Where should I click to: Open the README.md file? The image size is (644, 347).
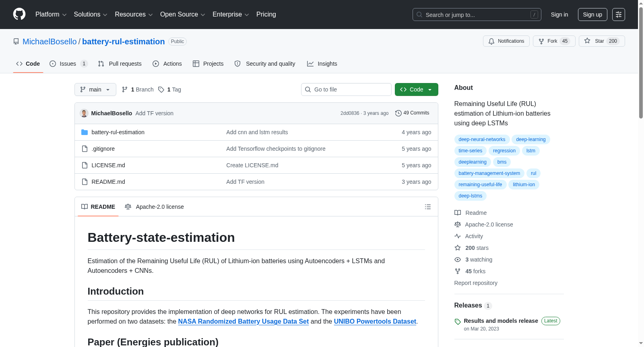click(x=108, y=182)
